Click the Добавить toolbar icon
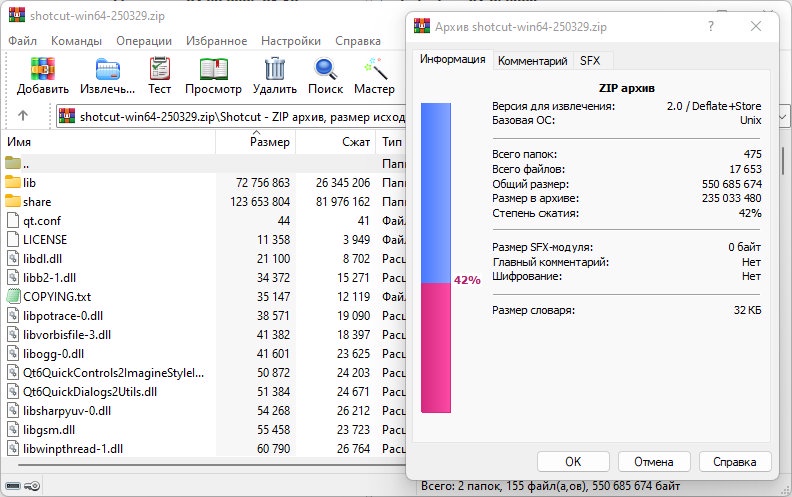The height and width of the screenshot is (497, 792). 43,69
